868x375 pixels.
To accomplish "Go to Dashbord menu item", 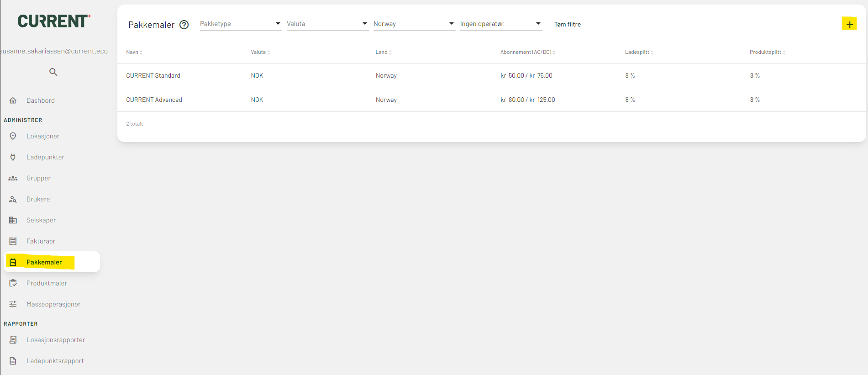I will [x=41, y=100].
